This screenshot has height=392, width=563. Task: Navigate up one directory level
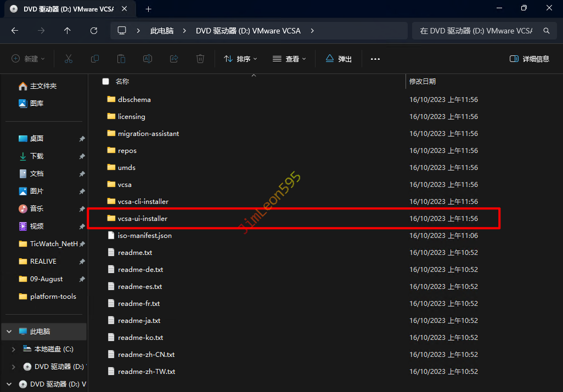click(67, 31)
